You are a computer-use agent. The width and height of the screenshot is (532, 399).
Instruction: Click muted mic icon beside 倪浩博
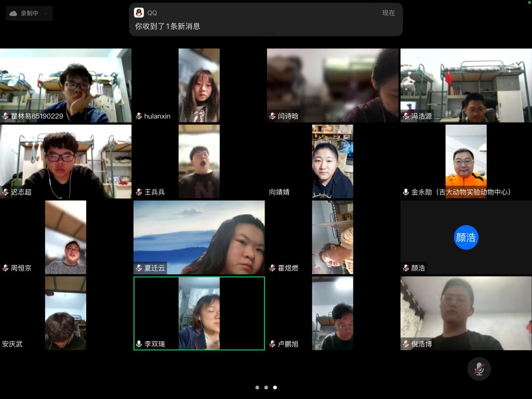(x=406, y=344)
